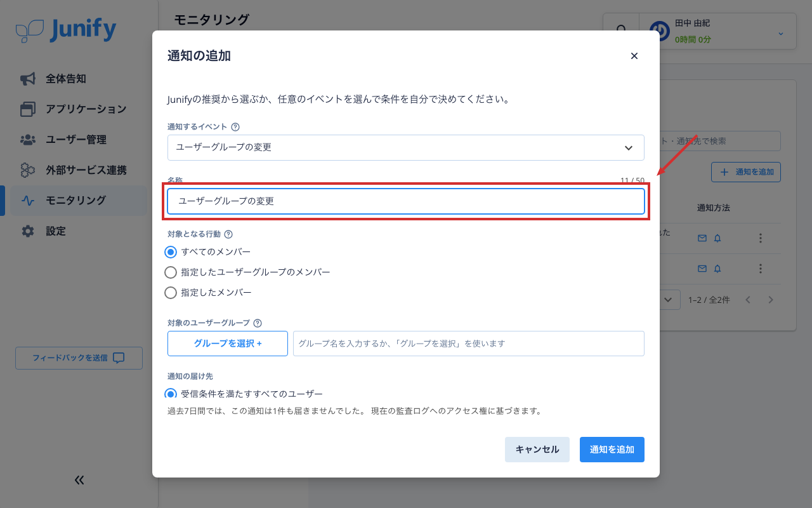The height and width of the screenshot is (508, 812).
Task: Go to previous page with the left chevron
Action: (748, 300)
